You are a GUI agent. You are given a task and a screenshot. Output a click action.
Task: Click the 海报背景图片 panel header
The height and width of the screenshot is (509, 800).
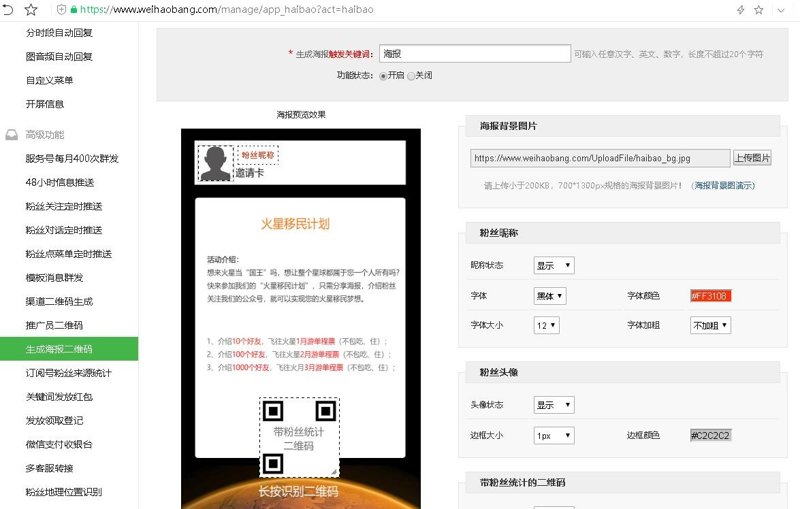(623, 126)
